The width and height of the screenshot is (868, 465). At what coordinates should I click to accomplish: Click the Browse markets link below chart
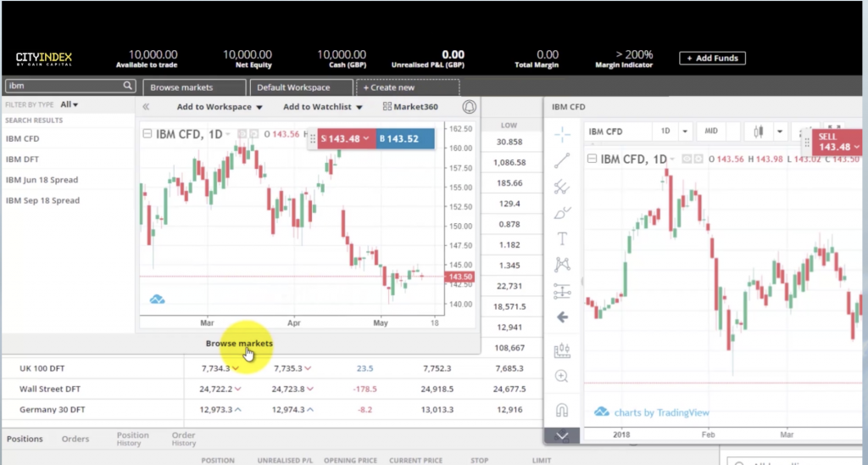coord(239,343)
